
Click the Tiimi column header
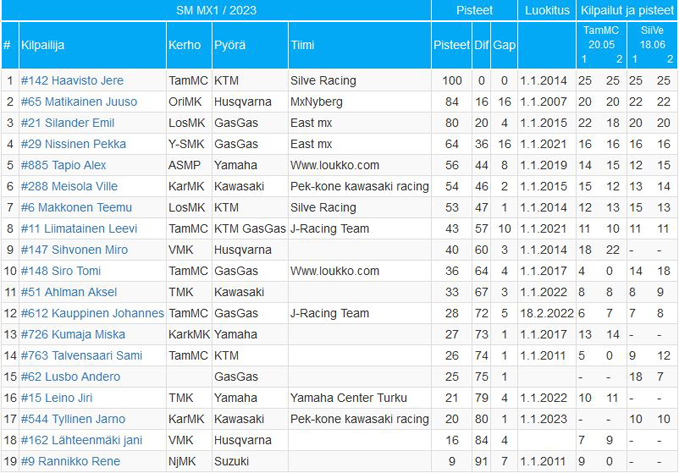coord(302,45)
